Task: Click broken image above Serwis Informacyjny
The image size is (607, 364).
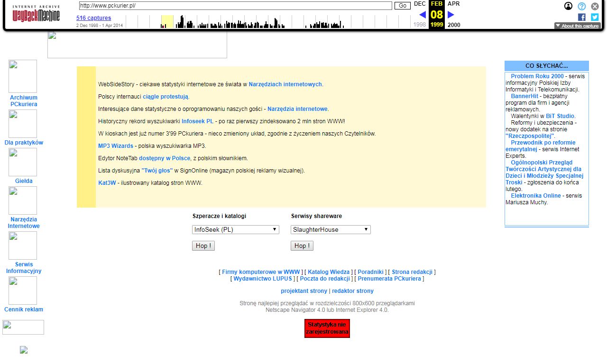Action: (23, 246)
